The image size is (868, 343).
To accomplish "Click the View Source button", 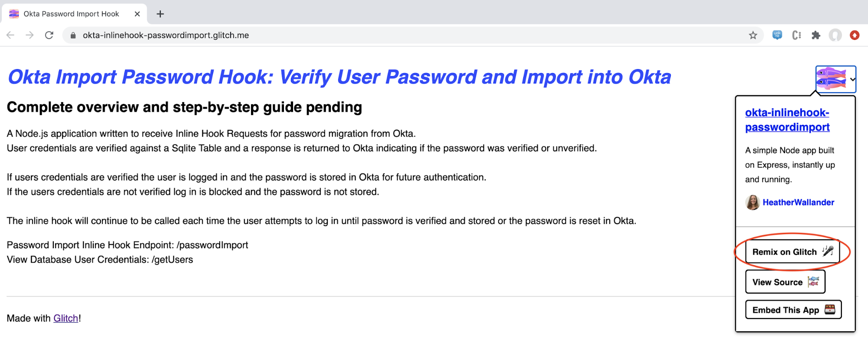I will (x=785, y=282).
